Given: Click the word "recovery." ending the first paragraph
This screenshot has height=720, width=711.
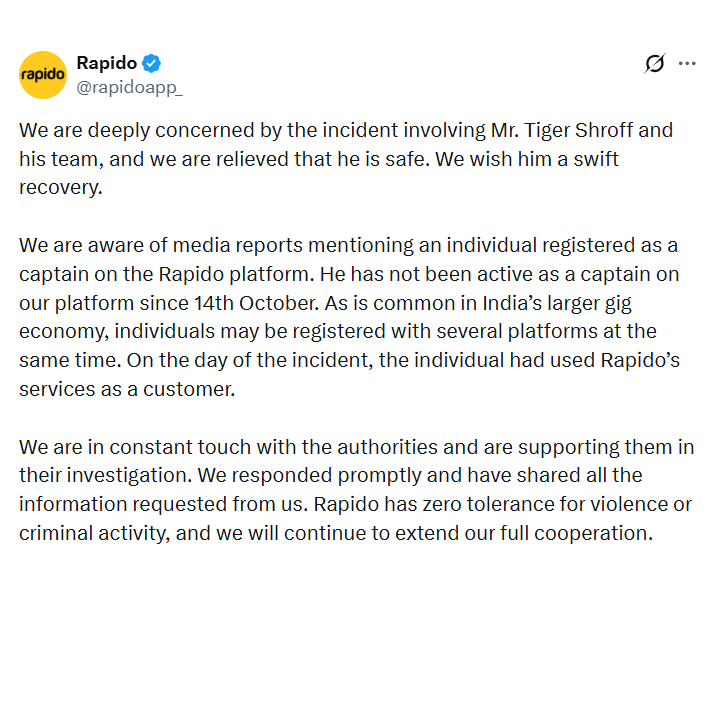Looking at the screenshot, I should click(x=61, y=188).
